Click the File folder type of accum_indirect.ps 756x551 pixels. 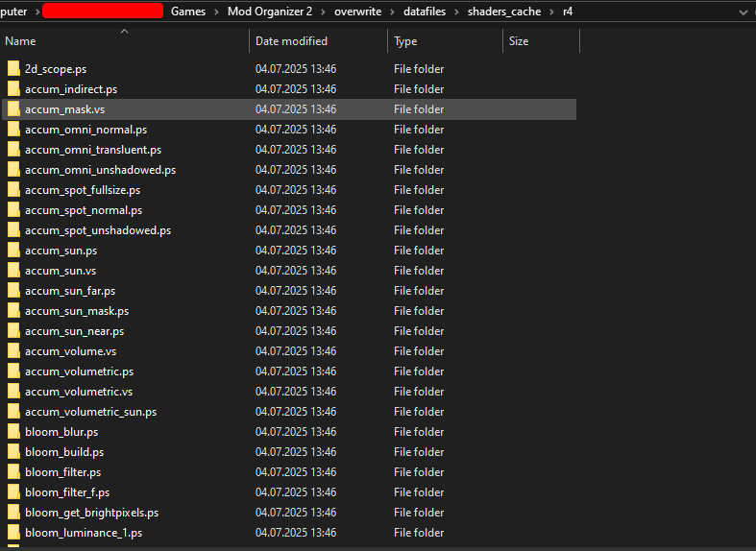point(419,89)
